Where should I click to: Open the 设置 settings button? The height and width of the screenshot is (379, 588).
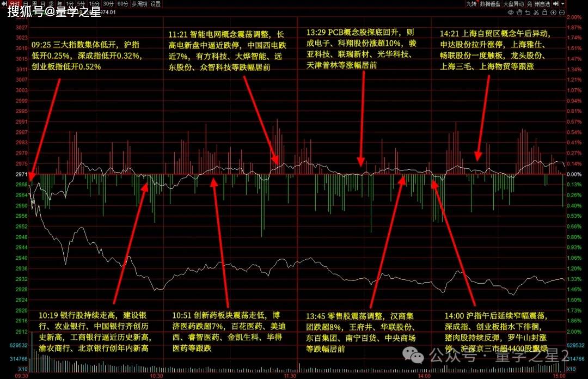(x=156, y=4)
